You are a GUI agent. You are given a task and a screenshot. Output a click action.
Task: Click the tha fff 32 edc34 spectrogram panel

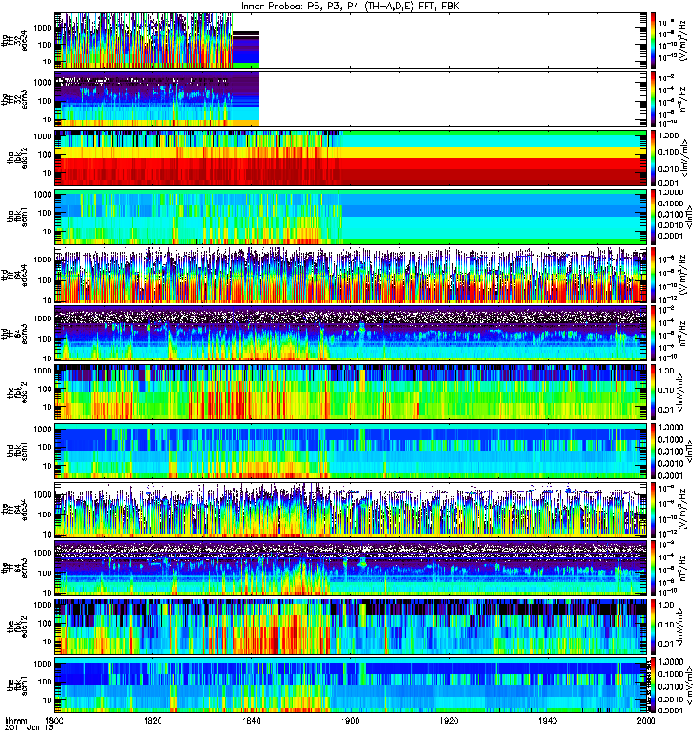click(x=351, y=40)
